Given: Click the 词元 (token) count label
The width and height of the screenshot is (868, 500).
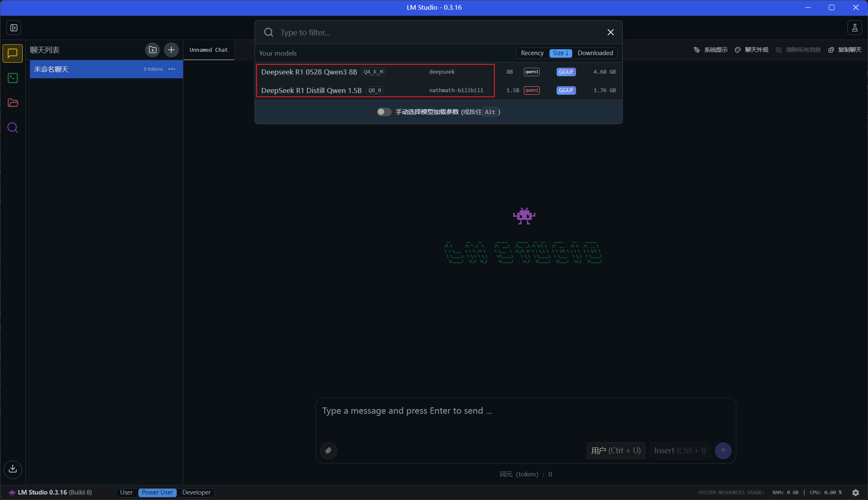Looking at the screenshot, I should tap(526, 474).
